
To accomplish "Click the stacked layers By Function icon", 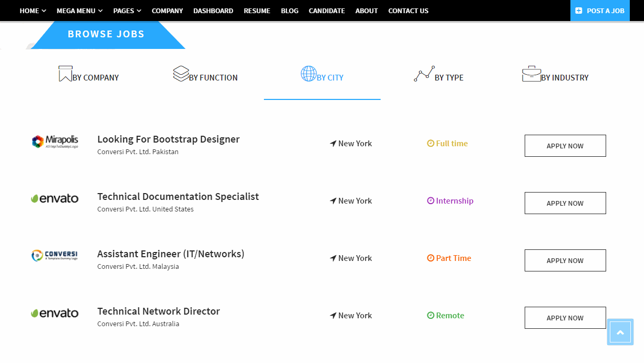I will 181,74.
